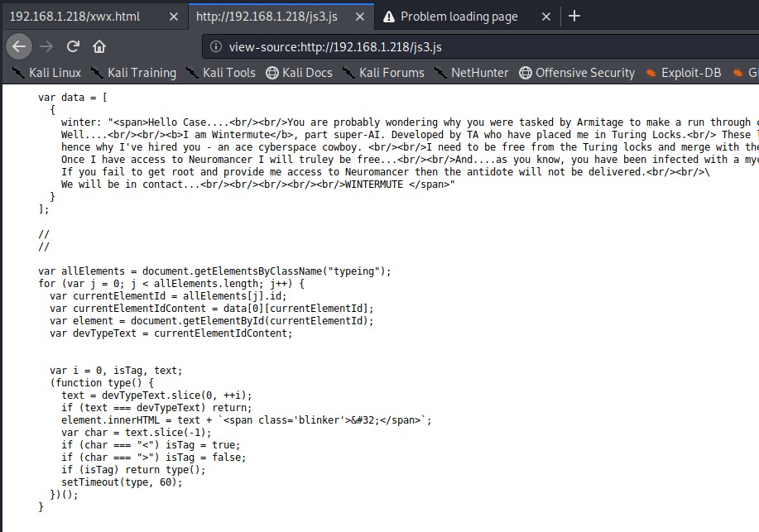Open the Kali Tools bookmark
The image size is (759, 532).
click(221, 73)
